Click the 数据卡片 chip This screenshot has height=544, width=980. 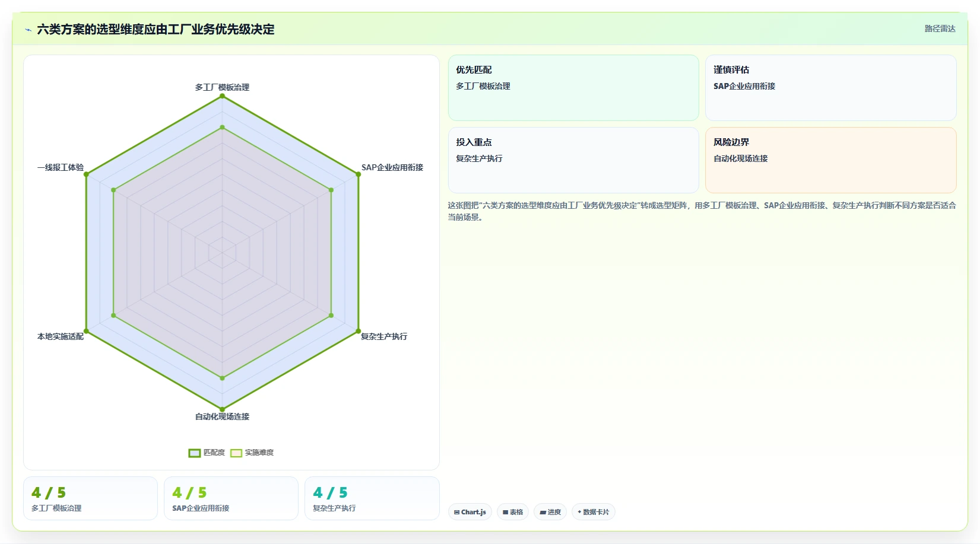[594, 512]
